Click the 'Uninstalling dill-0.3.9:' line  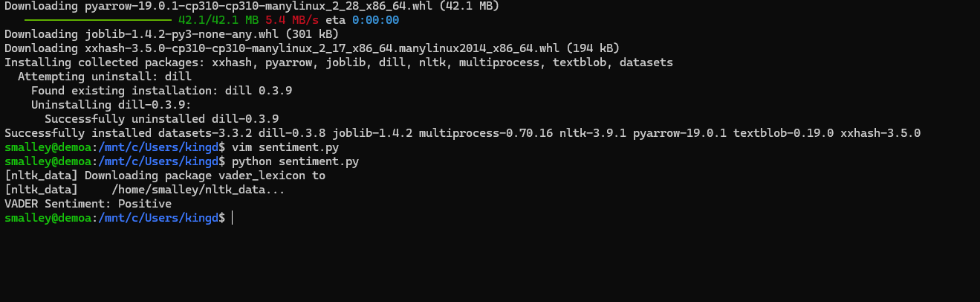111,105
